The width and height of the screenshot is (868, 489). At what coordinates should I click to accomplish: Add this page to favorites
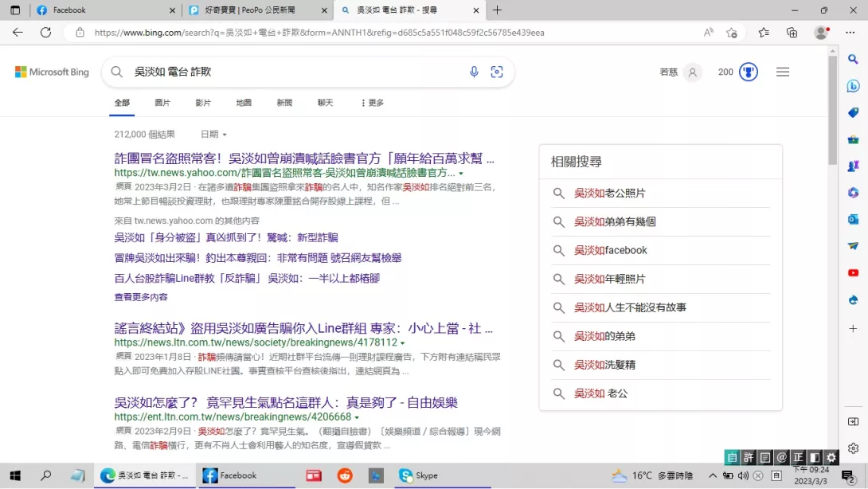tap(732, 33)
